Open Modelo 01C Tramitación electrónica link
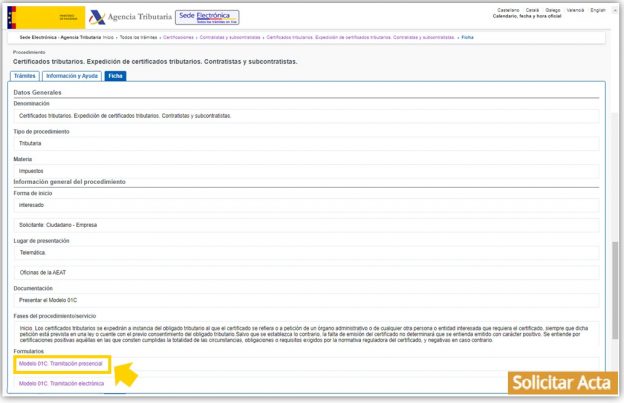This screenshot has width=624, height=403. tap(62, 383)
